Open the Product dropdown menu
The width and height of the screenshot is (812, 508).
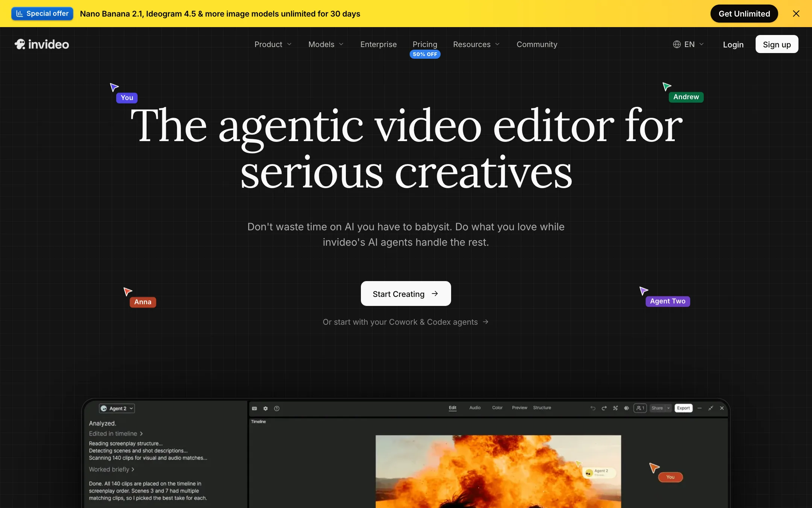[x=273, y=44]
